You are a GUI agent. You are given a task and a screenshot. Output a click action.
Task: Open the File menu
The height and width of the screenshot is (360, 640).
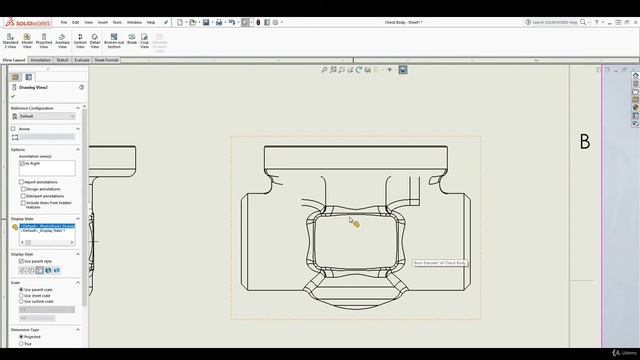pyautogui.click(x=64, y=22)
